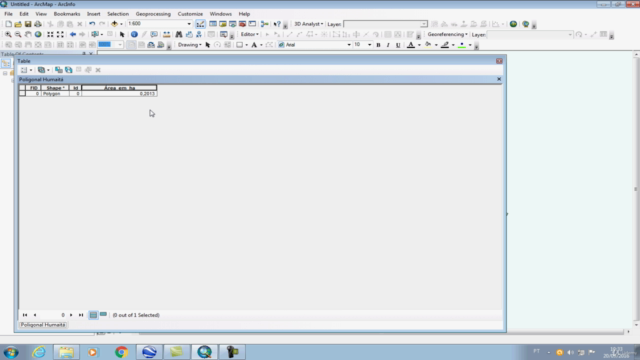This screenshot has height=360, width=640.
Task: Click the Area_em_ha column header
Action: click(x=119, y=88)
